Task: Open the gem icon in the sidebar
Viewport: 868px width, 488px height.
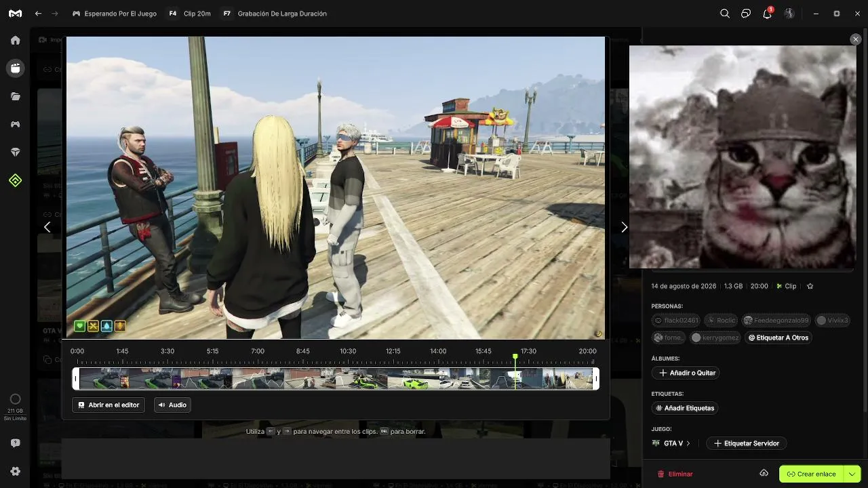Action: 15,152
